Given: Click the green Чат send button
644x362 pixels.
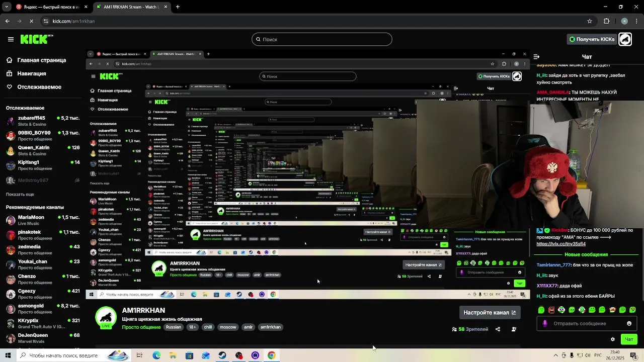Looking at the screenshot, I should (629, 339).
